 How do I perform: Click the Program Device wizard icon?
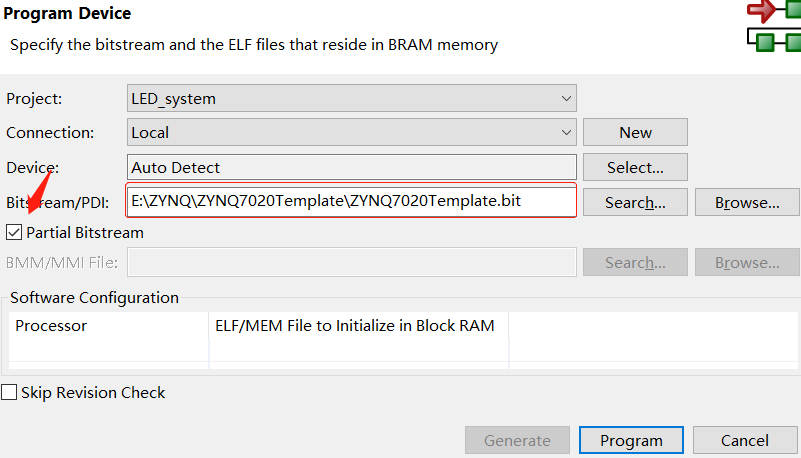775,26
